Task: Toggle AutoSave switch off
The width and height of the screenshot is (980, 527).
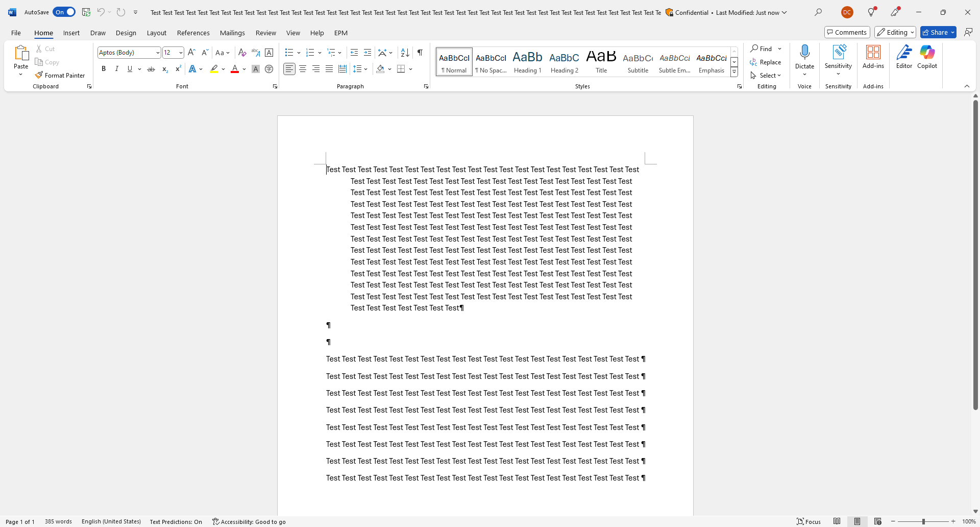Action: tap(64, 12)
